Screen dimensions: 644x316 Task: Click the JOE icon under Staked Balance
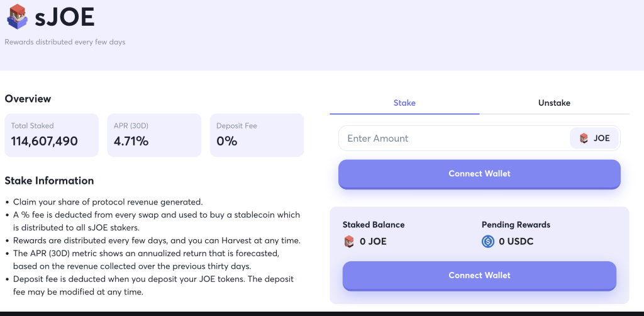348,241
